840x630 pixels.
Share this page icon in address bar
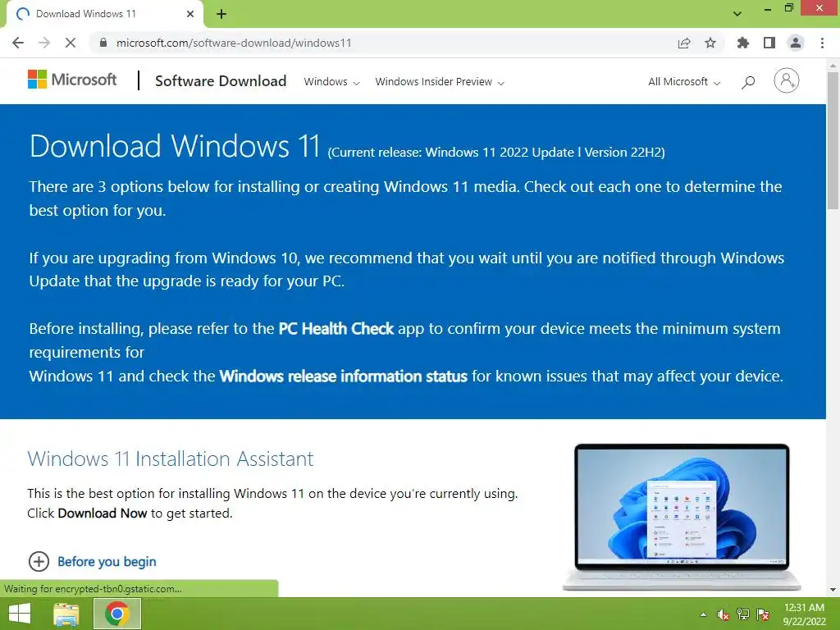point(684,43)
